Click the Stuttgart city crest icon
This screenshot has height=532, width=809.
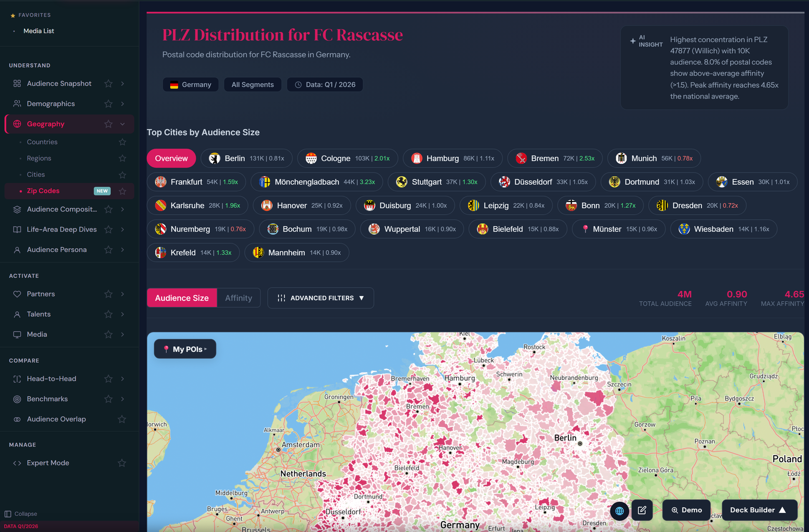[401, 182]
